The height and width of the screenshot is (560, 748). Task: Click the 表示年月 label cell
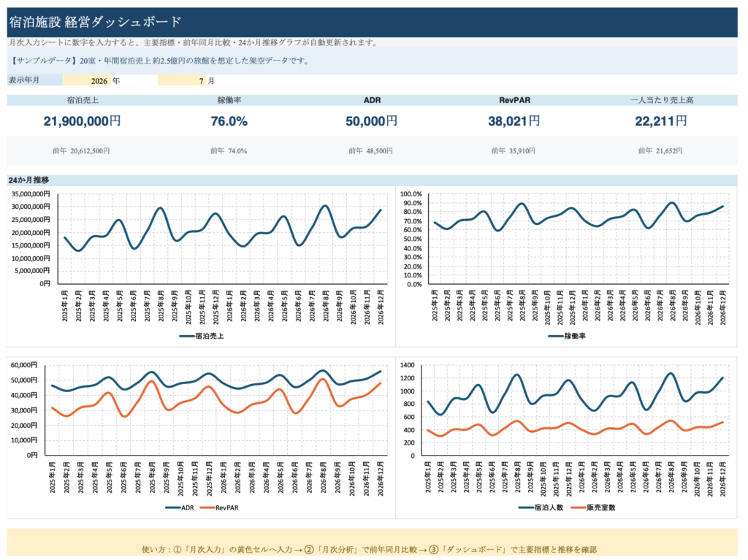(x=34, y=80)
